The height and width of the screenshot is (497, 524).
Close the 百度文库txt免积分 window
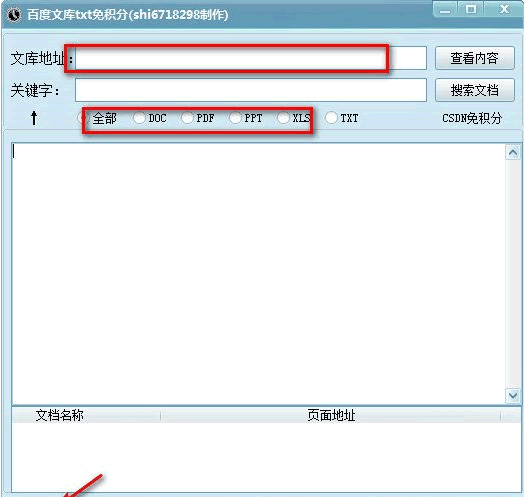(x=504, y=9)
